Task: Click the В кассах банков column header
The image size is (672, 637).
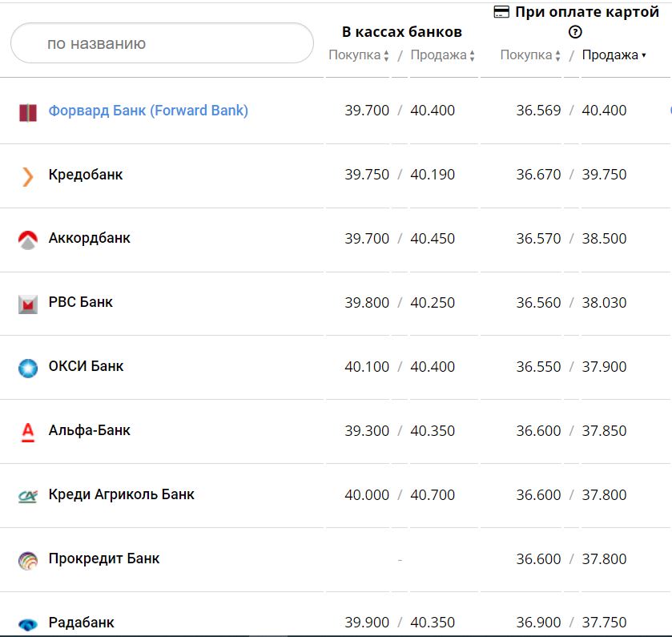Action: (x=402, y=32)
